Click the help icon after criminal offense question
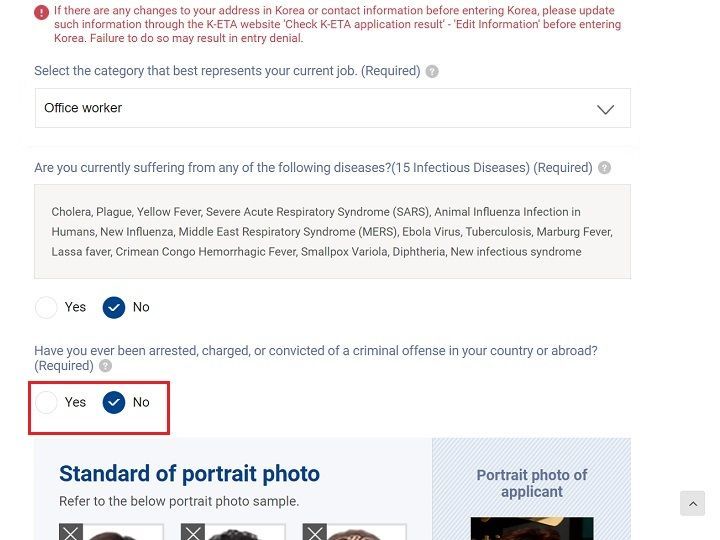Screen dimensions: 720x540 pos(105,366)
